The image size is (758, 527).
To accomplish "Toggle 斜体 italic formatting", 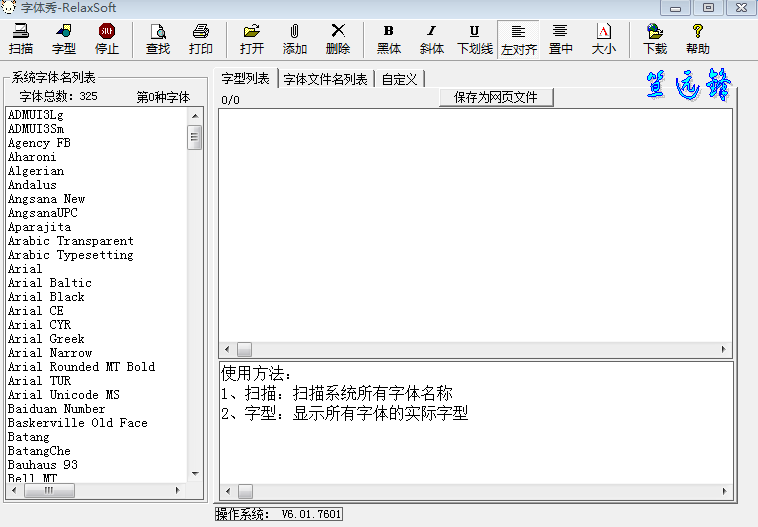I will pyautogui.click(x=432, y=39).
